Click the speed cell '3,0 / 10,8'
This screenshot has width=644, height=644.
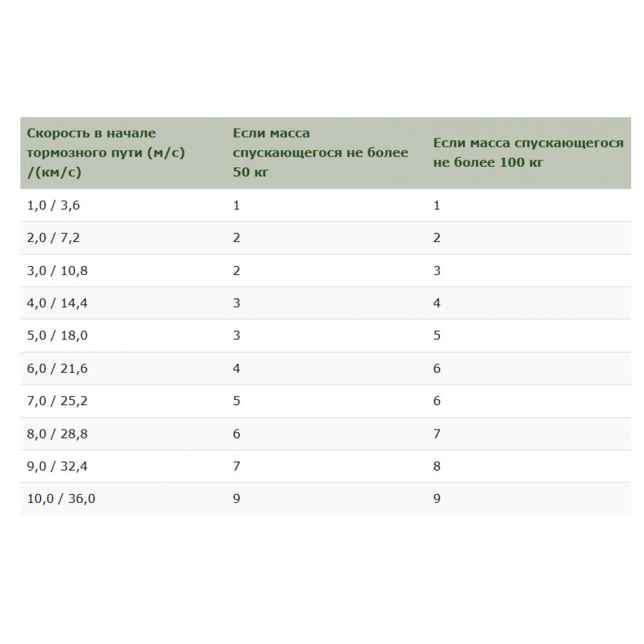pos(57,270)
